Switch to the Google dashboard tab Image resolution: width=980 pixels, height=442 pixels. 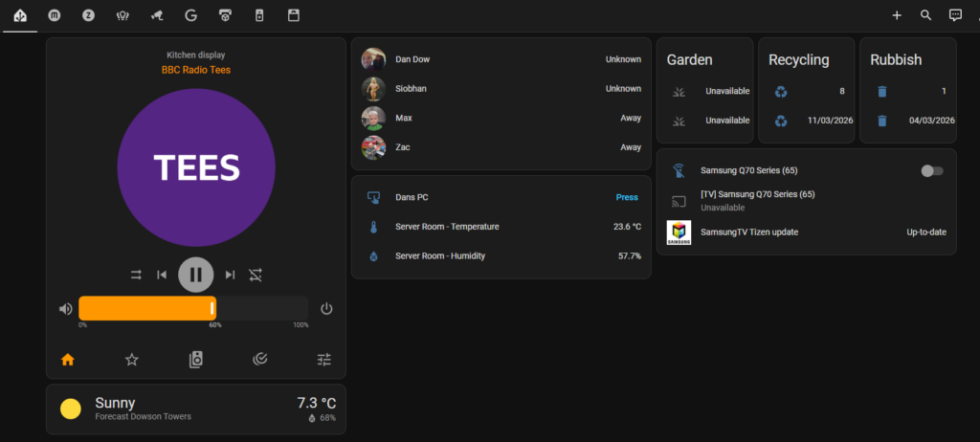click(x=190, y=15)
